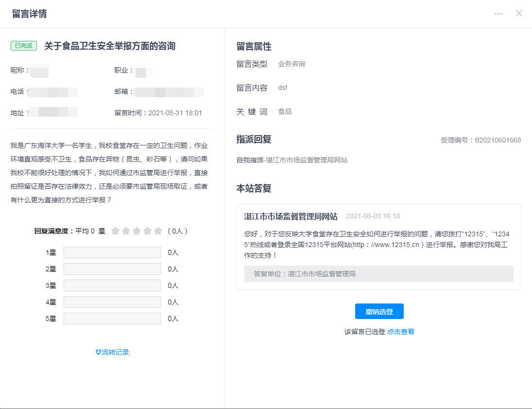The image size is (532, 409).
Task: Select the 5星 rating bar
Action: (112, 319)
